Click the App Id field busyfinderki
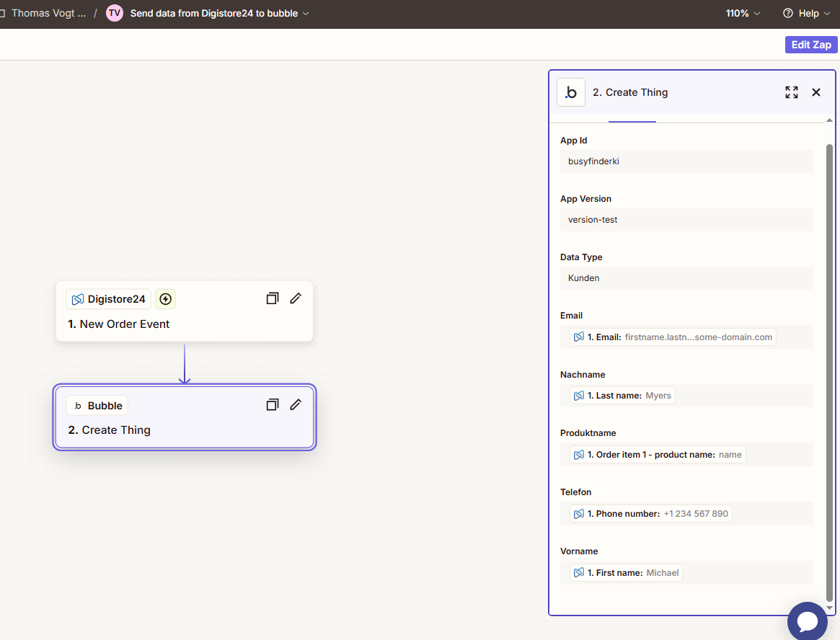Screen dimensions: 840x640 point(686,161)
